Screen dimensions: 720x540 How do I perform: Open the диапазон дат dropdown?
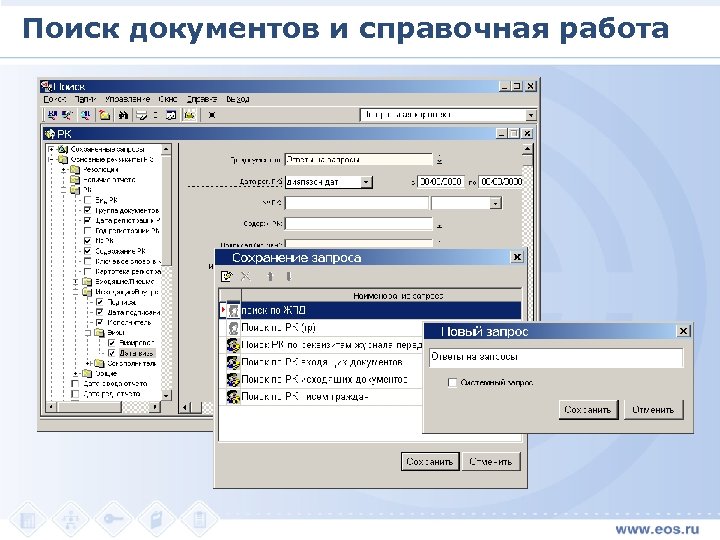(366, 182)
